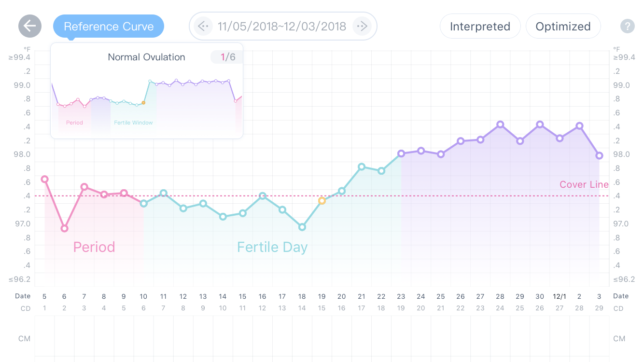Open the help question mark icon
This screenshot has height=362, width=644.
[x=627, y=26]
